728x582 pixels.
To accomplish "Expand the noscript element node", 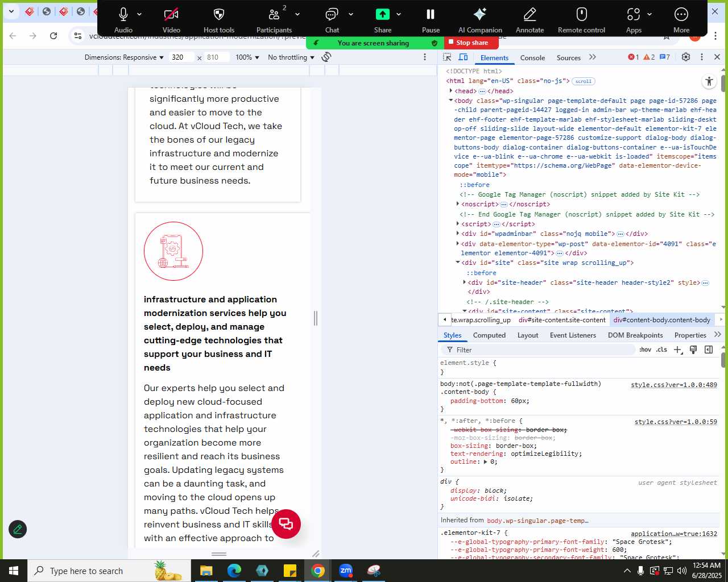I will (458, 204).
